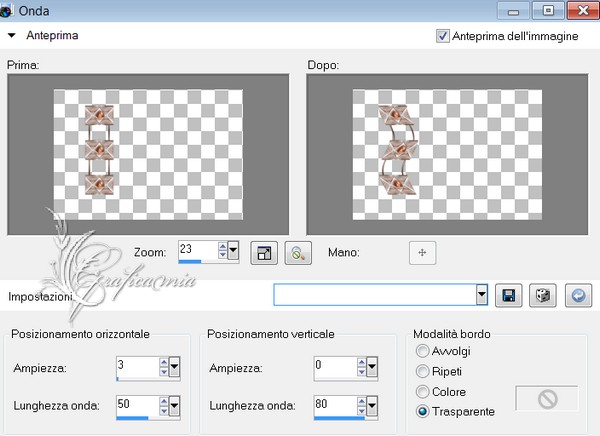Select the Avvolgi radio button

[x=422, y=351]
